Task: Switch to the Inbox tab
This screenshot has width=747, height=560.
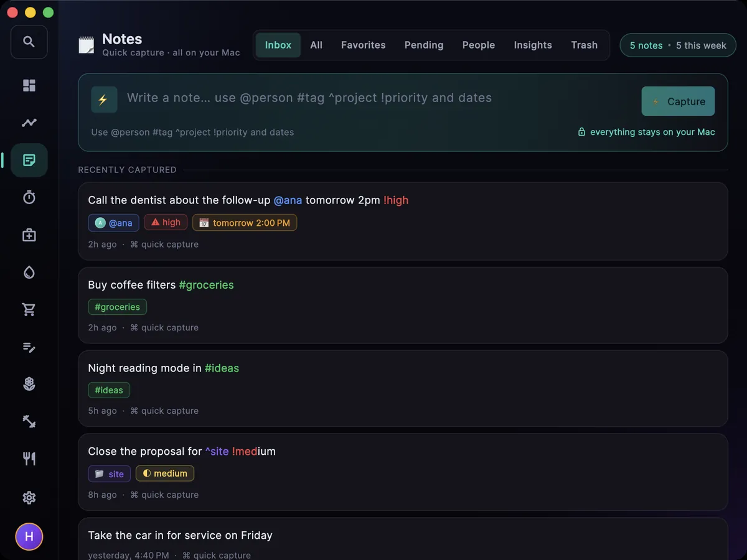Action: pos(278,45)
